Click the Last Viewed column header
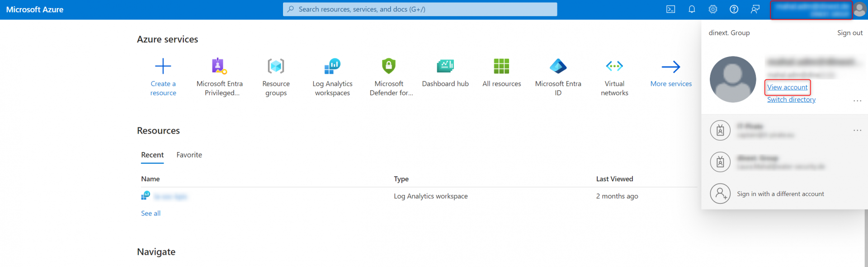Image resolution: width=868 pixels, height=267 pixels. [x=614, y=179]
